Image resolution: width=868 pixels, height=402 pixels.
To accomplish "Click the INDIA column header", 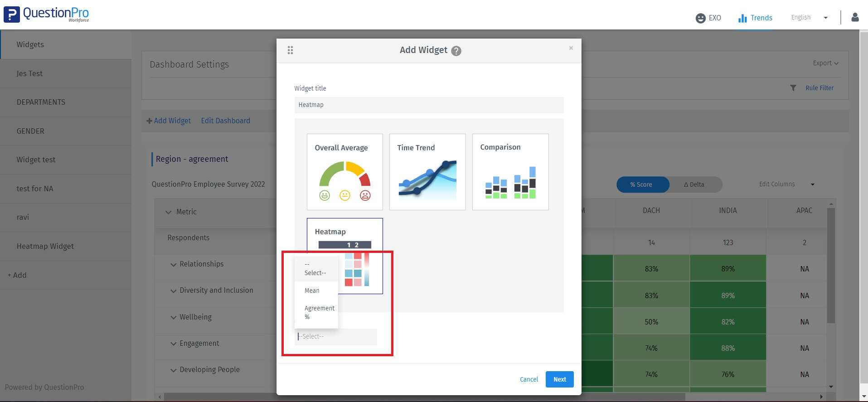I will (x=728, y=210).
